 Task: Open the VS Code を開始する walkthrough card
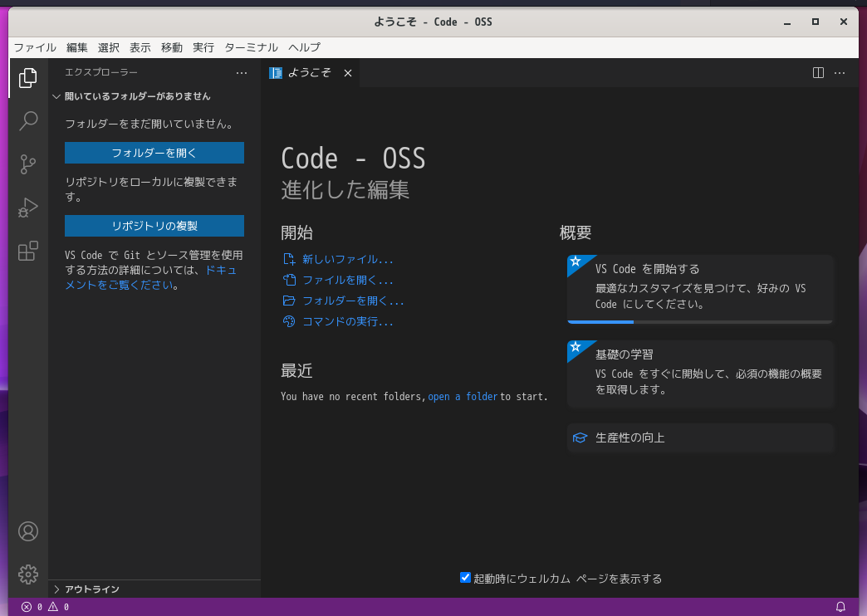[x=700, y=289]
